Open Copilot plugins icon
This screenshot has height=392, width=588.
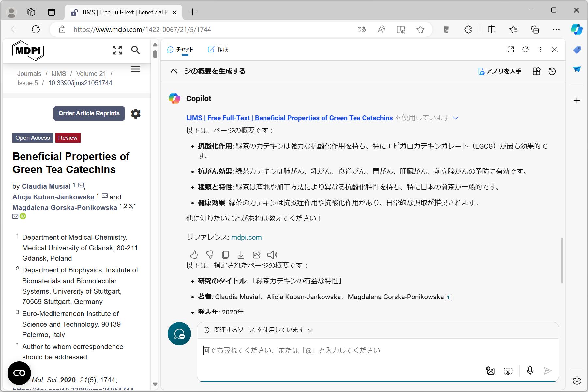536,71
